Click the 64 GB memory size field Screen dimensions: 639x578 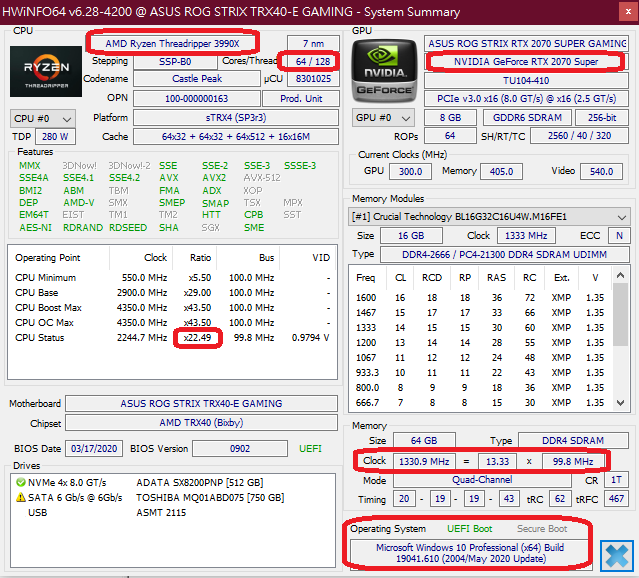(x=424, y=441)
